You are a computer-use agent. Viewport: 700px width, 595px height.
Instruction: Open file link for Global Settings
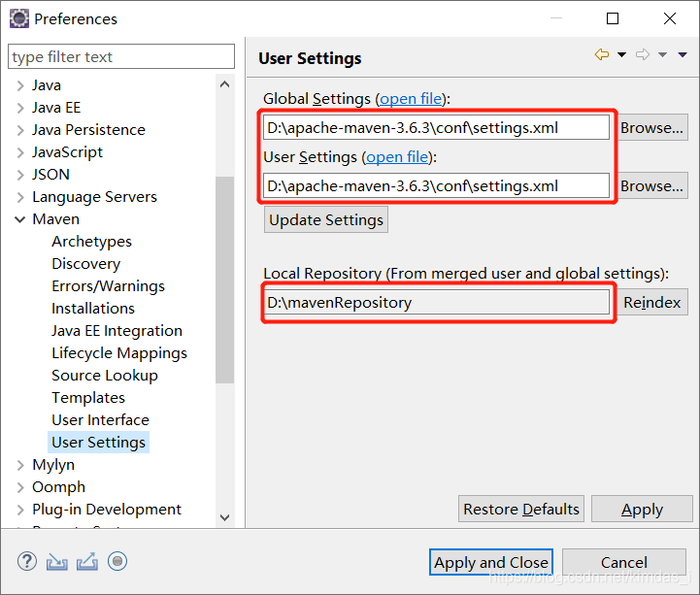411,99
